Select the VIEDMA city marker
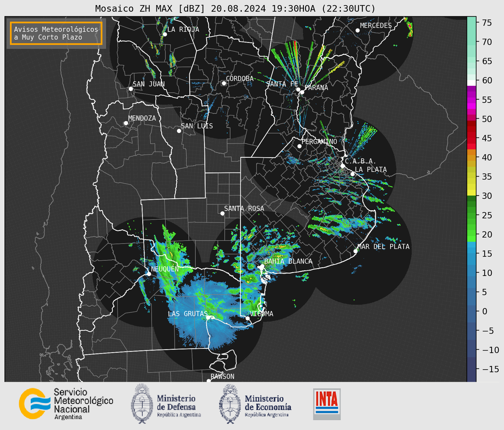Screen dimensions: 504x430 [x=248, y=318]
